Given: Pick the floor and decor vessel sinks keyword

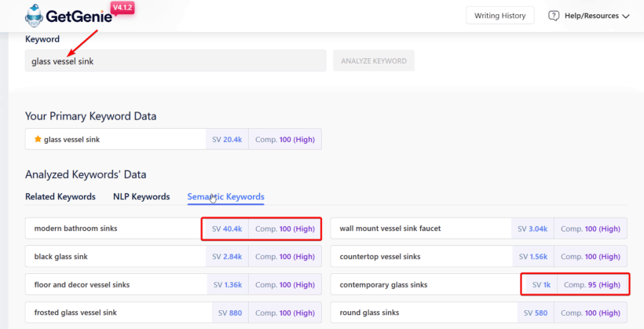Looking at the screenshot, I should click(x=82, y=284).
